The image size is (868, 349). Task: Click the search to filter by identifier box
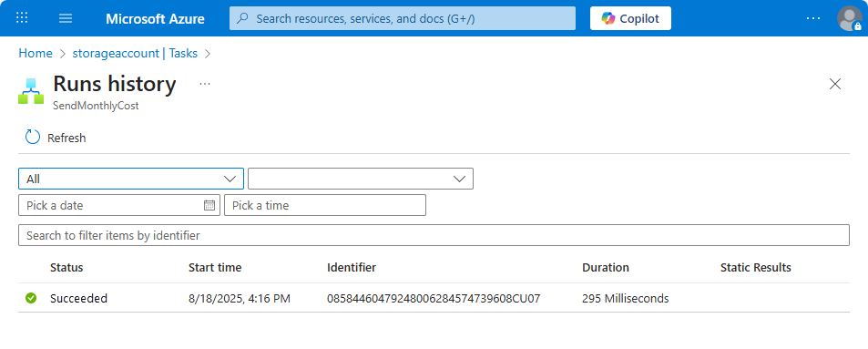(434, 235)
